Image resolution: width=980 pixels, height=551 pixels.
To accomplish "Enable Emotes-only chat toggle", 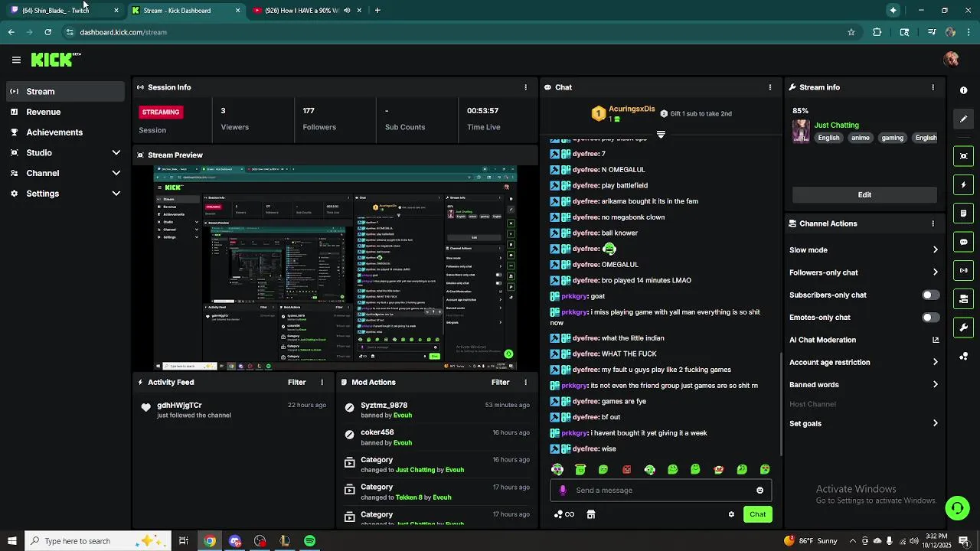I will click(x=930, y=318).
